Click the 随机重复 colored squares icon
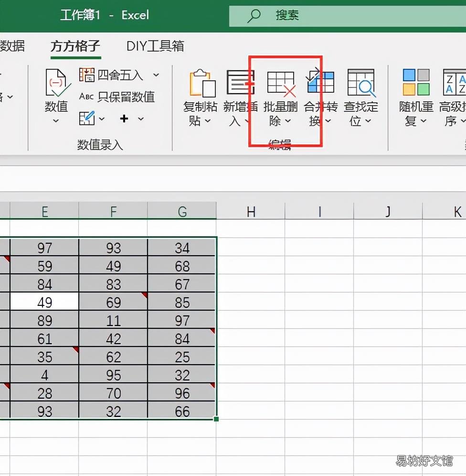The image size is (466, 476). pos(416,82)
